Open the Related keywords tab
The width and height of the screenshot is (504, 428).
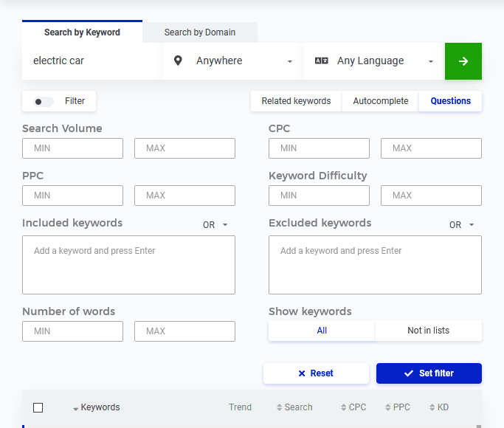tap(296, 101)
